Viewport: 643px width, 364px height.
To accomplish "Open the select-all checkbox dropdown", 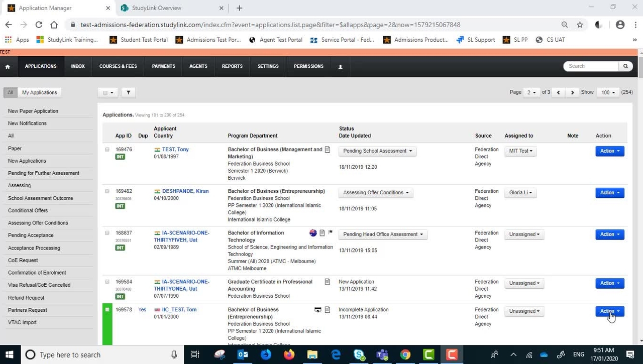I will click(108, 92).
